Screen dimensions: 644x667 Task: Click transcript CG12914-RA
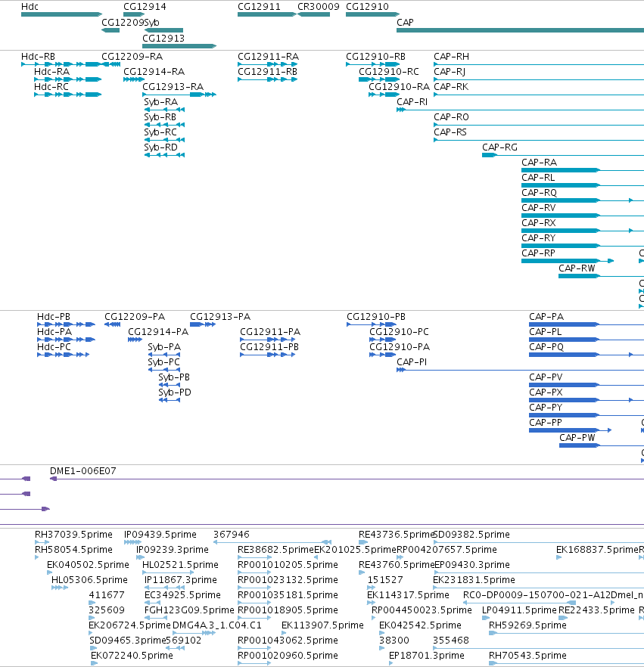pyautogui.click(x=134, y=79)
